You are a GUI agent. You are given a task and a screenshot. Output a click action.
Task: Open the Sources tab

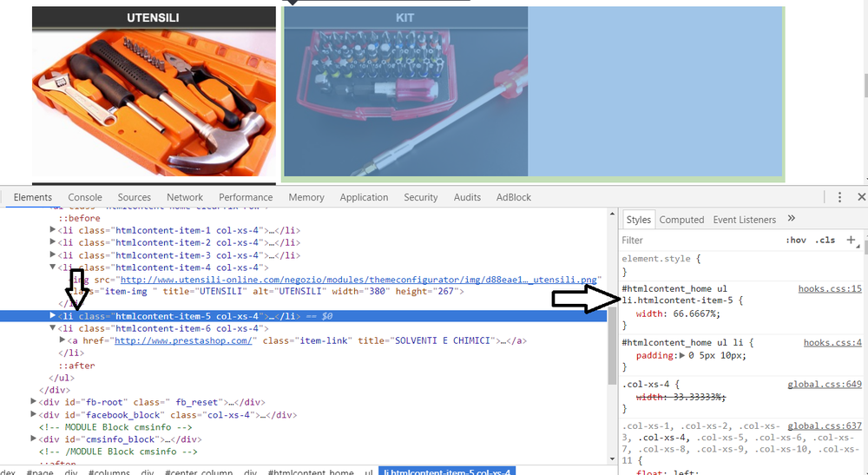click(134, 197)
